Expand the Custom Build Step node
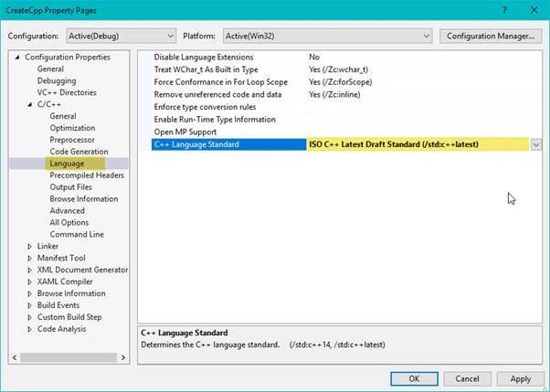 pyautogui.click(x=29, y=317)
